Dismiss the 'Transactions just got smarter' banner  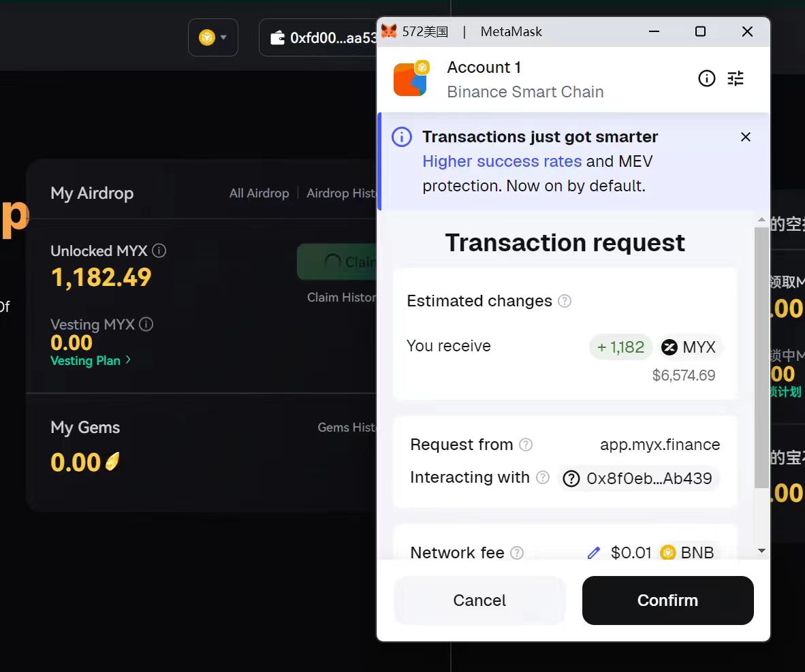[x=746, y=137]
